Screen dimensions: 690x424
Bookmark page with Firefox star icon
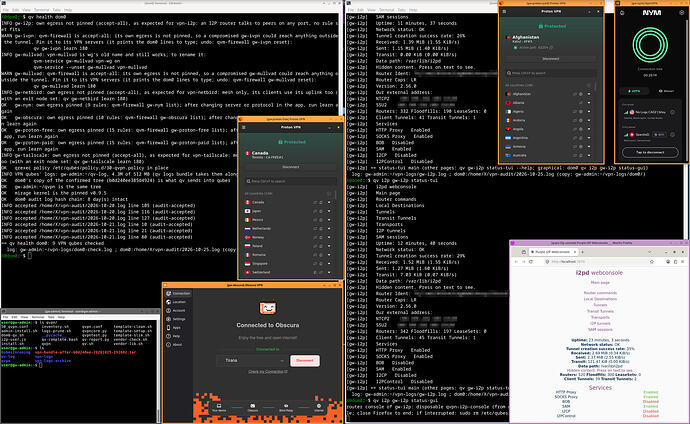(652, 261)
